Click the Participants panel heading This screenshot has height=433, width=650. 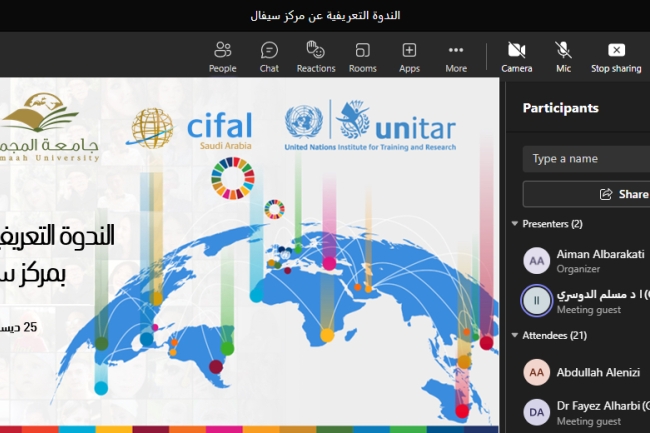click(x=560, y=108)
